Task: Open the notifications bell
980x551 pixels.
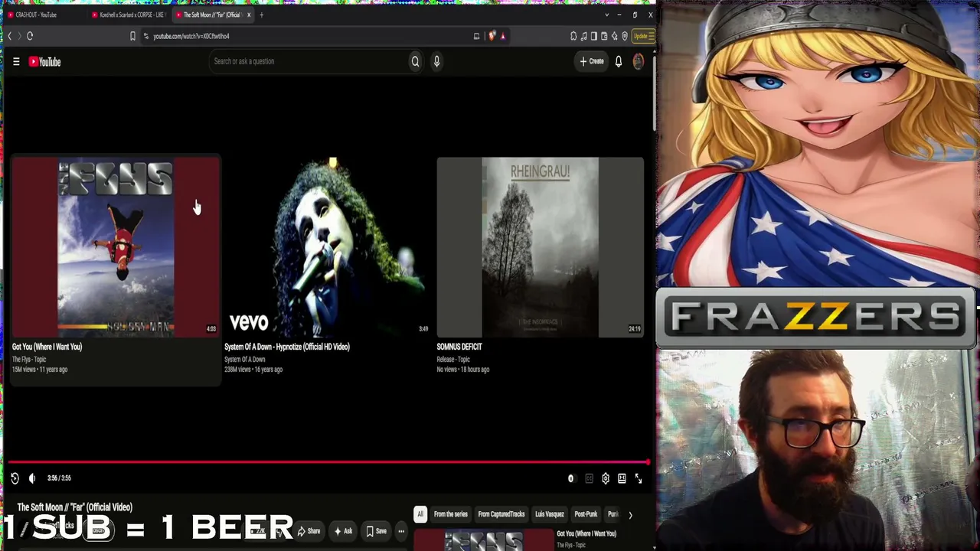Action: pos(619,61)
